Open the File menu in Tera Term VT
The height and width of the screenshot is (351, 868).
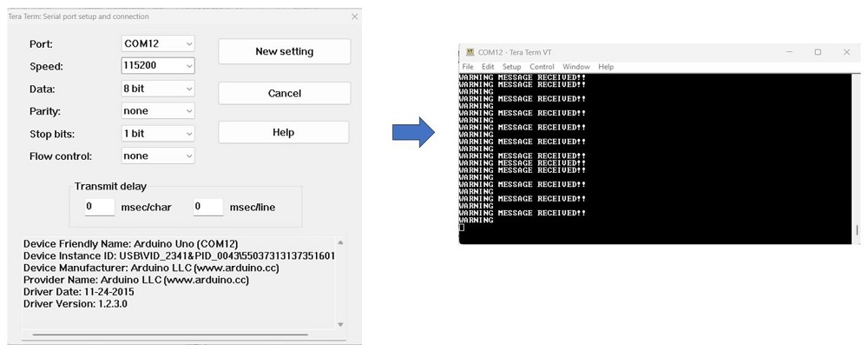468,67
